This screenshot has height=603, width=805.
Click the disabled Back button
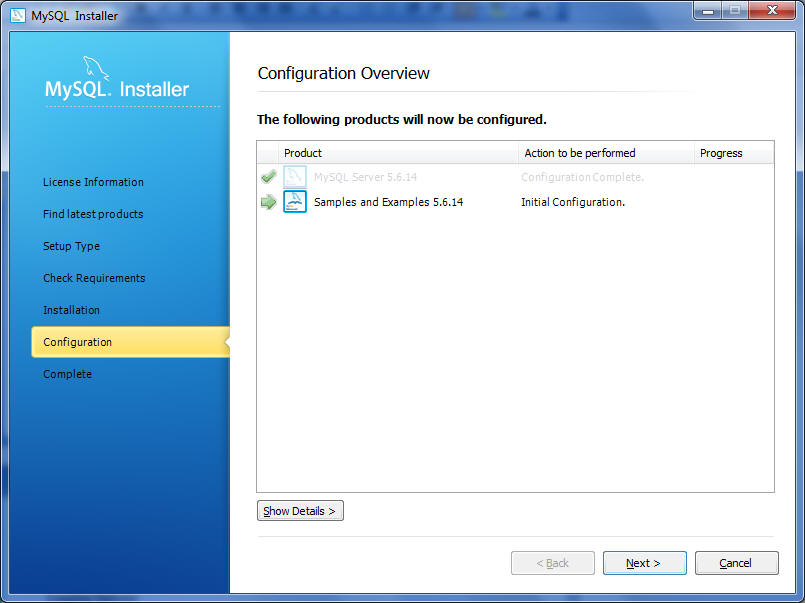552,563
